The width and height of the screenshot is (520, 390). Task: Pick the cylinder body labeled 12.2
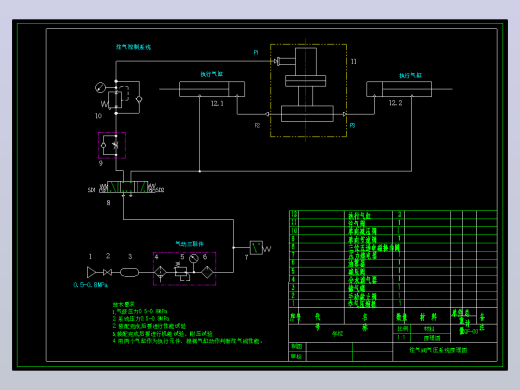click(x=399, y=89)
